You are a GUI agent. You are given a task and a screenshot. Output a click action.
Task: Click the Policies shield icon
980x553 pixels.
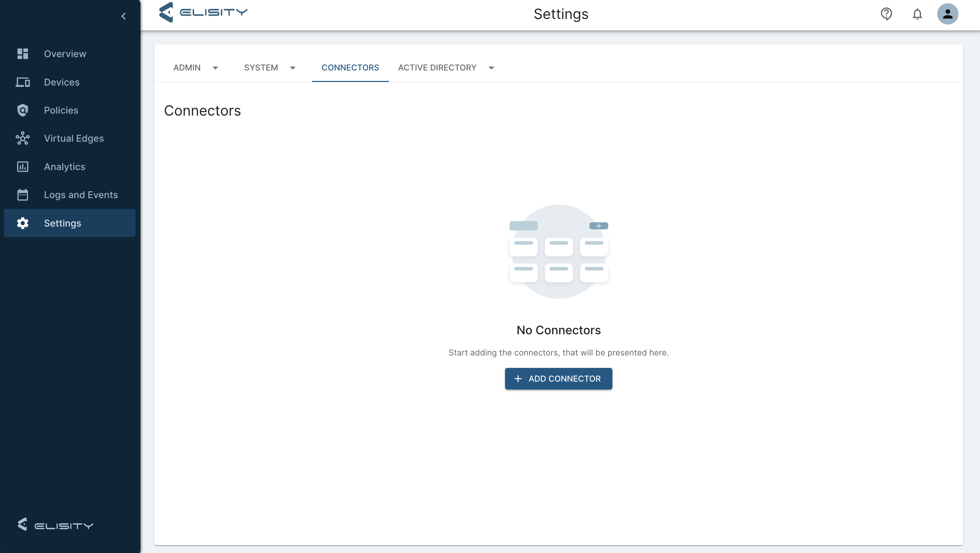tap(23, 110)
